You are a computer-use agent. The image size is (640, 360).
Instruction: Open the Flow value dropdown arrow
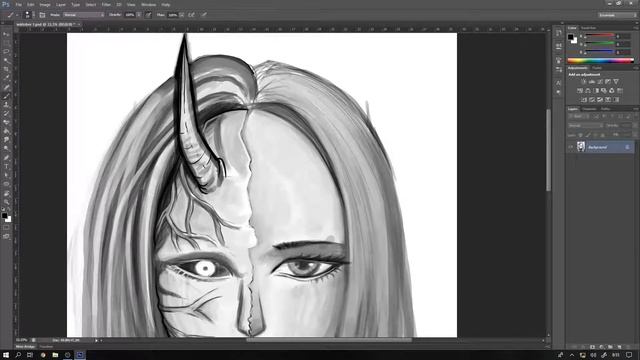(x=182, y=15)
